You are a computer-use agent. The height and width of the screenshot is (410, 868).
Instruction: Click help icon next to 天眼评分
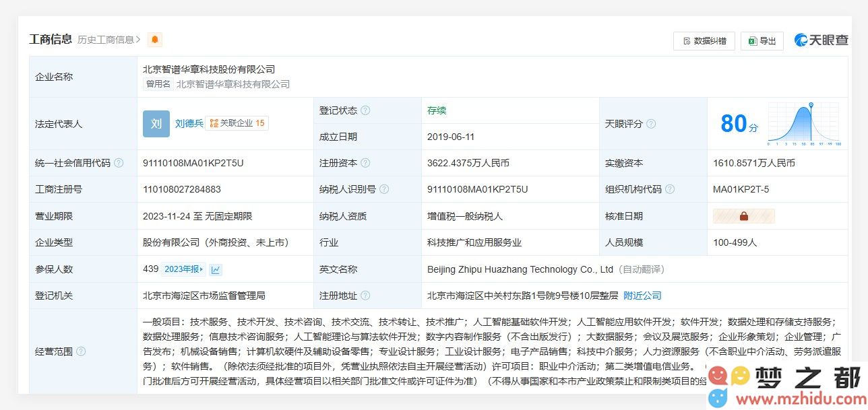651,124
